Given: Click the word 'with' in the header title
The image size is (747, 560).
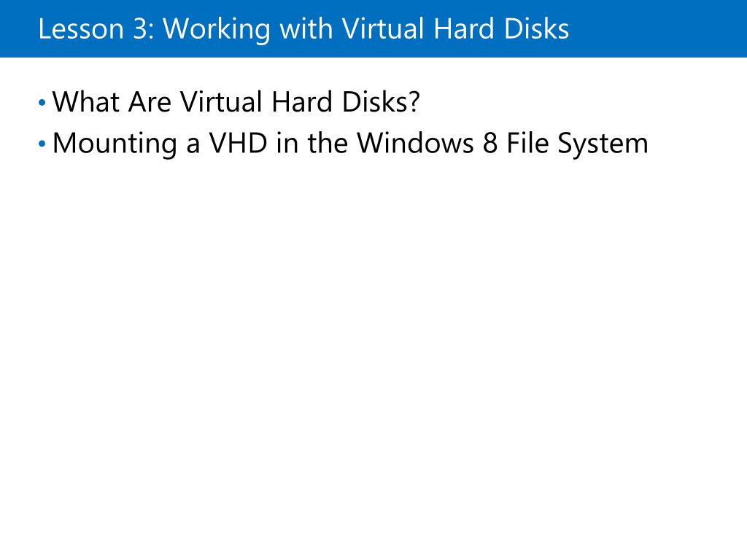Looking at the screenshot, I should coord(306,29).
